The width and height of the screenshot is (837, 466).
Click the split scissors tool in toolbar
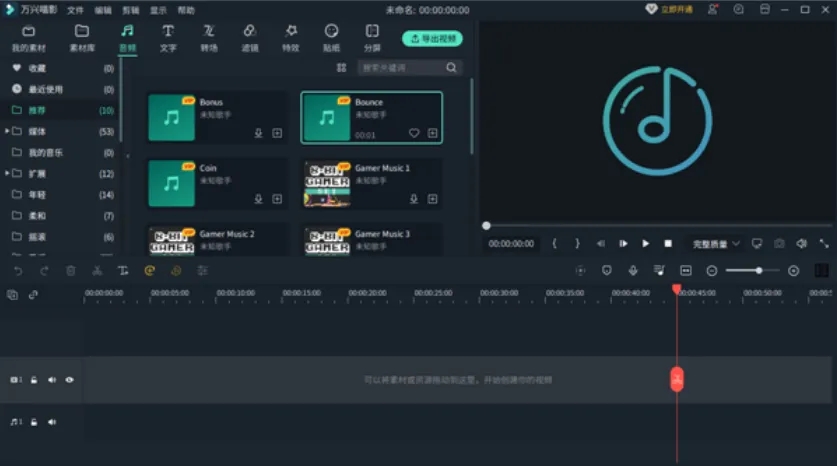tap(97, 271)
